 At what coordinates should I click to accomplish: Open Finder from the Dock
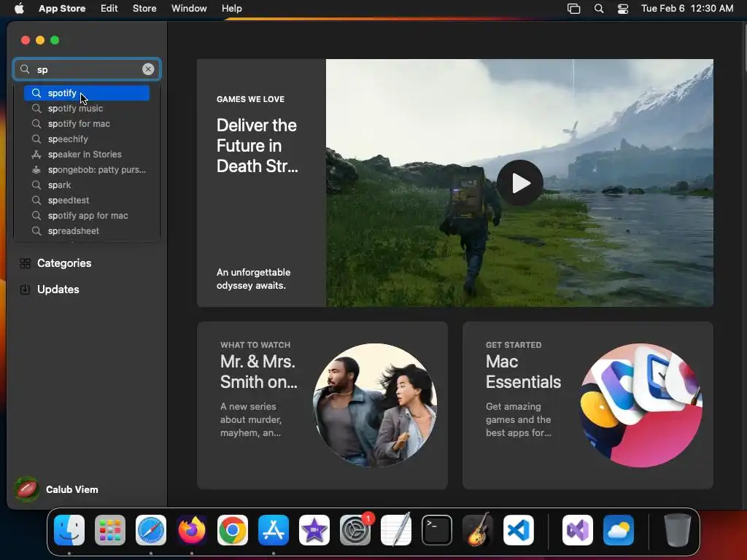(69, 530)
